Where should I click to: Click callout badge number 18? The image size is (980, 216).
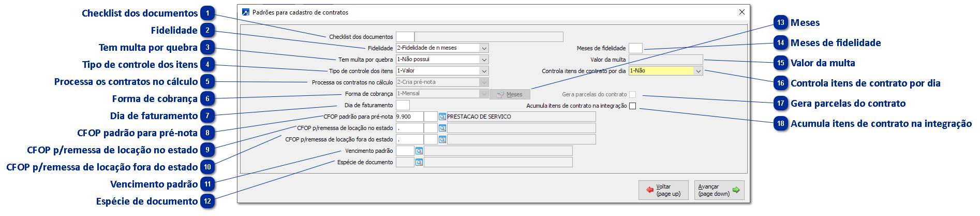point(781,123)
